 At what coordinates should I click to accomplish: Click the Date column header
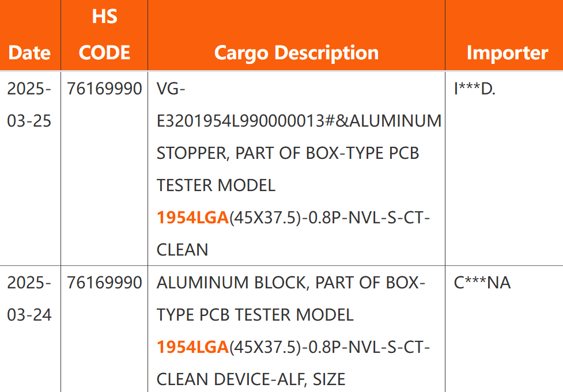(x=29, y=53)
